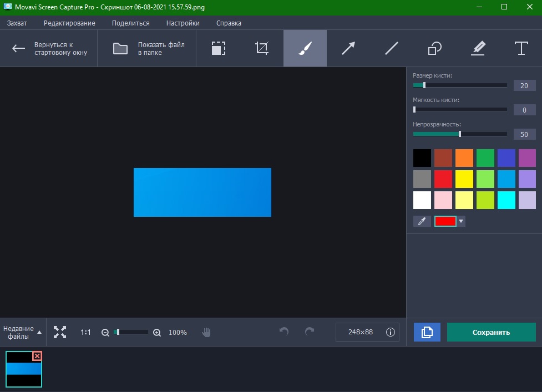Click the 248×88 dimensions readout
Image resolution: width=542 pixels, height=392 pixels.
coord(361,332)
